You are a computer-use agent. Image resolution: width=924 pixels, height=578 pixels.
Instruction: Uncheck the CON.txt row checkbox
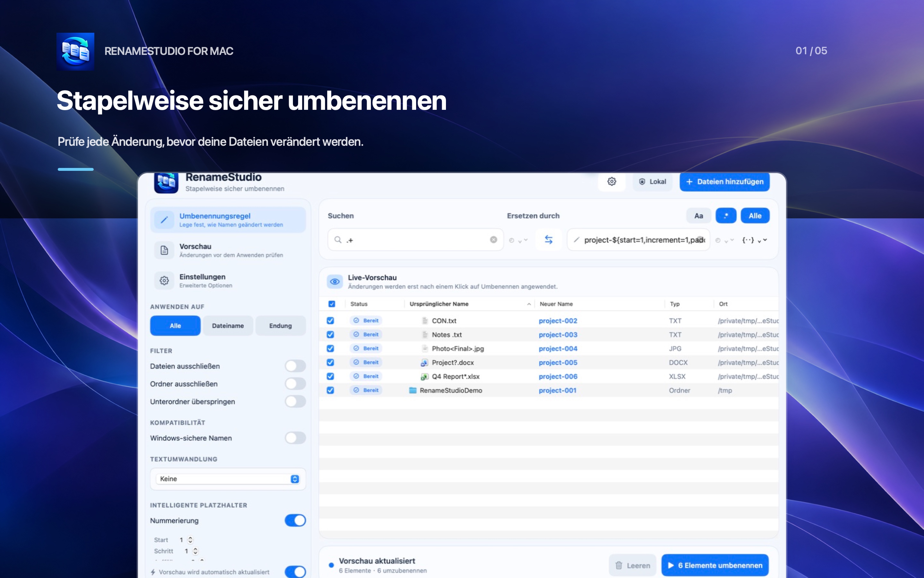click(330, 321)
